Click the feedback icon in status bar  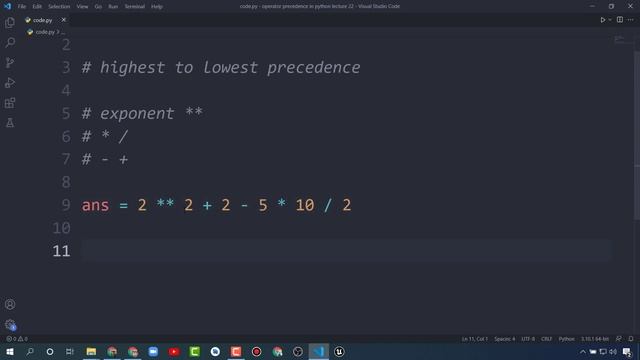tap(619, 339)
